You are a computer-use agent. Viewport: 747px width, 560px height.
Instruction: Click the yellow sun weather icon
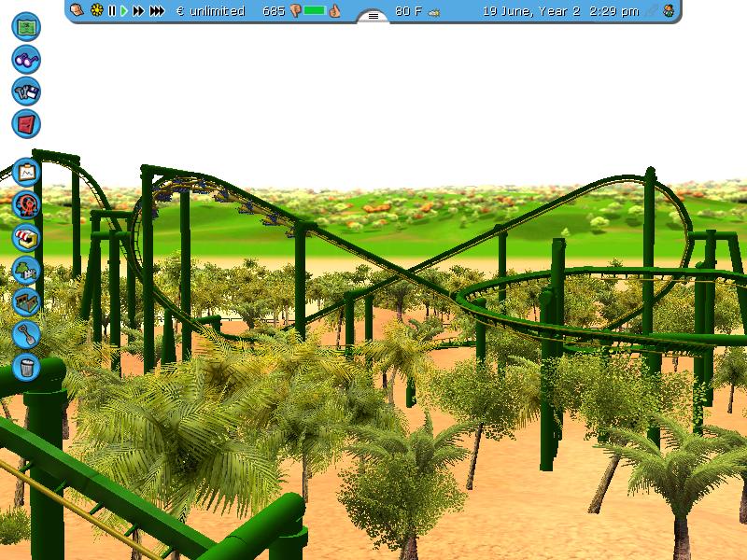(x=97, y=10)
